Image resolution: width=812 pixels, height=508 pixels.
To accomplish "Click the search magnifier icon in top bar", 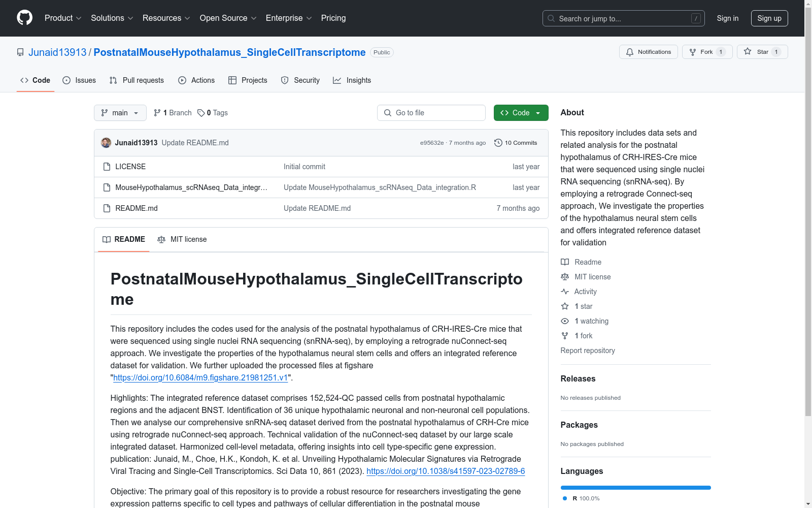I will pos(551,18).
